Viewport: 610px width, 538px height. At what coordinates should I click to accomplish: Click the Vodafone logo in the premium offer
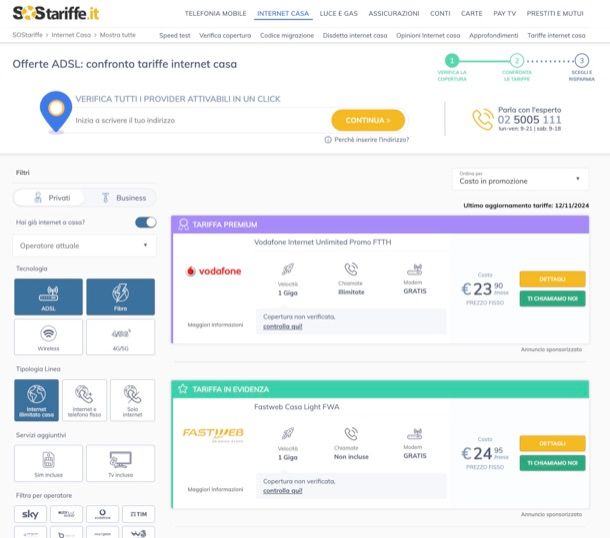pos(213,271)
